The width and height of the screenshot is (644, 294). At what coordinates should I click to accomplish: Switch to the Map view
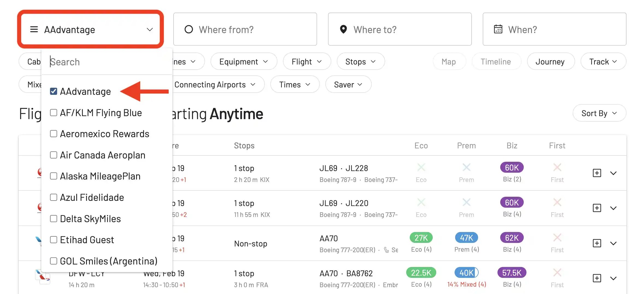(449, 61)
